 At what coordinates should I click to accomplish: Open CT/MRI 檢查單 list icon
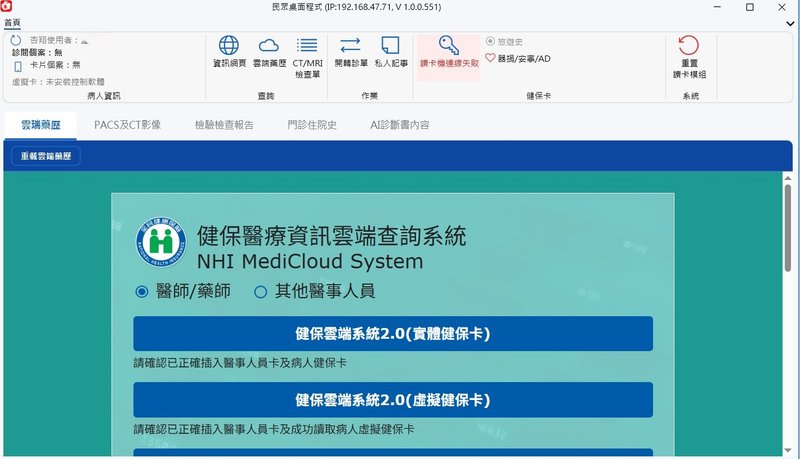(307, 45)
